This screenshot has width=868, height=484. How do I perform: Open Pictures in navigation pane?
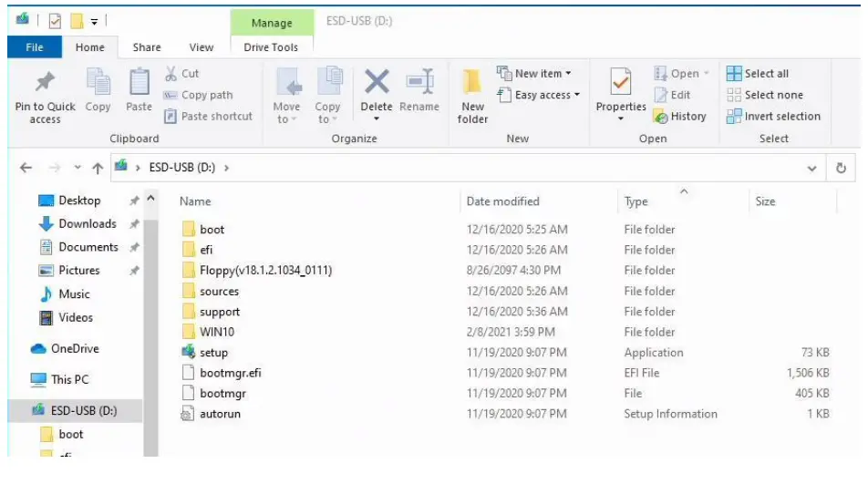[x=78, y=270]
